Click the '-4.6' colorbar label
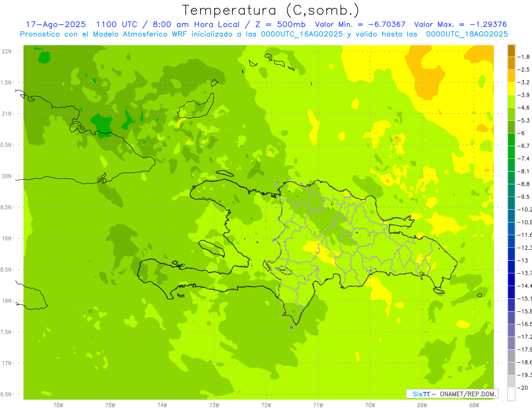532x411 pixels. (524, 108)
